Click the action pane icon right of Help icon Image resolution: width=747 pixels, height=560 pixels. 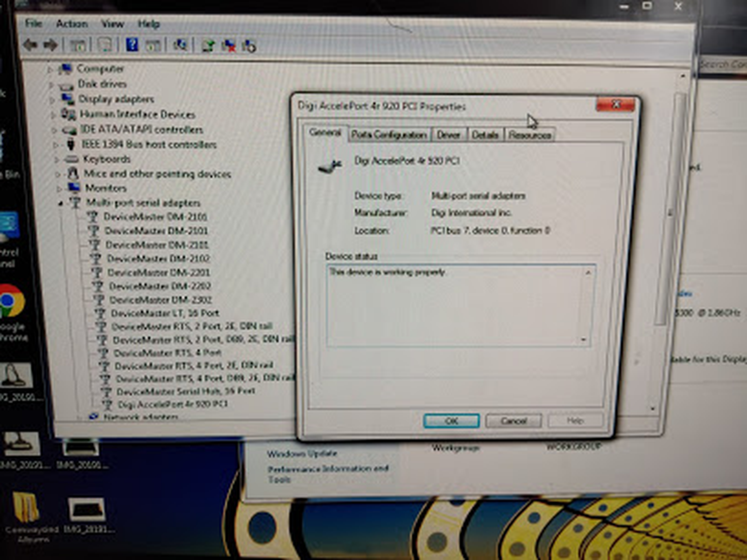(x=153, y=45)
